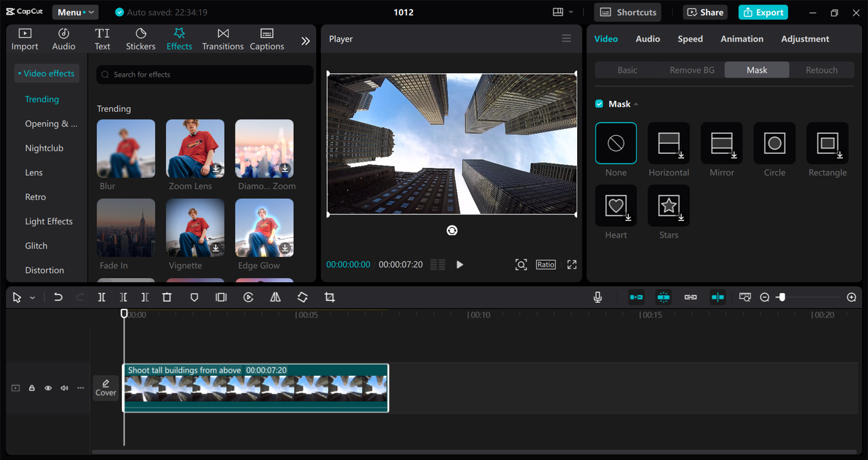868x460 pixels.
Task: Select the Diamond Zoom effect thumbnail
Action: 264,149
